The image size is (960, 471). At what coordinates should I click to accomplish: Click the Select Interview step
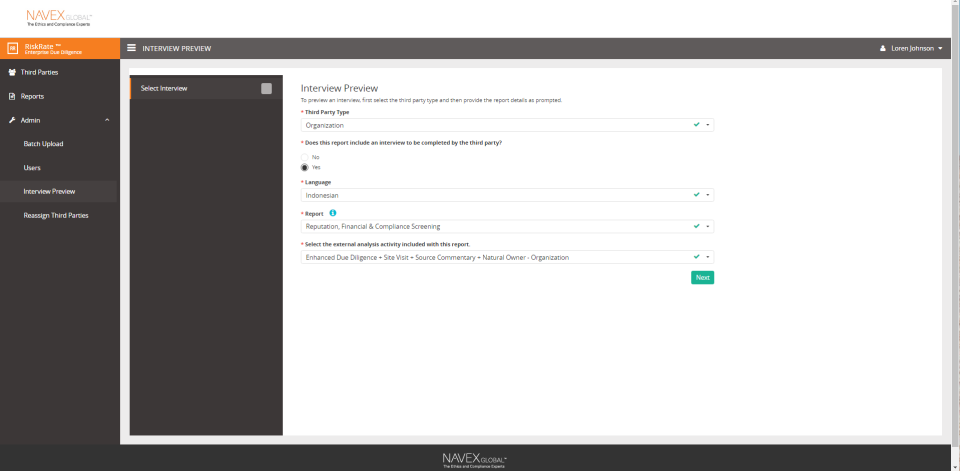click(206, 88)
